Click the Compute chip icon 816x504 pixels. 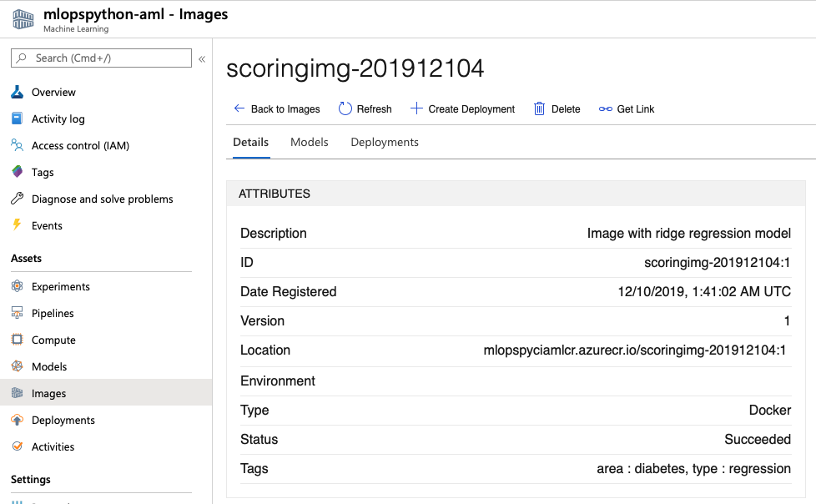[18, 340]
